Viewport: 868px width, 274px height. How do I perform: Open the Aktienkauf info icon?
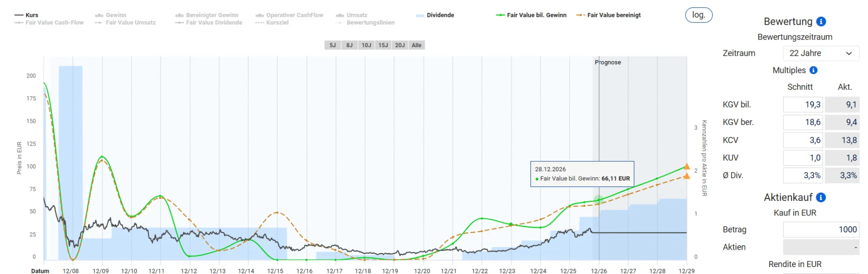click(x=821, y=198)
